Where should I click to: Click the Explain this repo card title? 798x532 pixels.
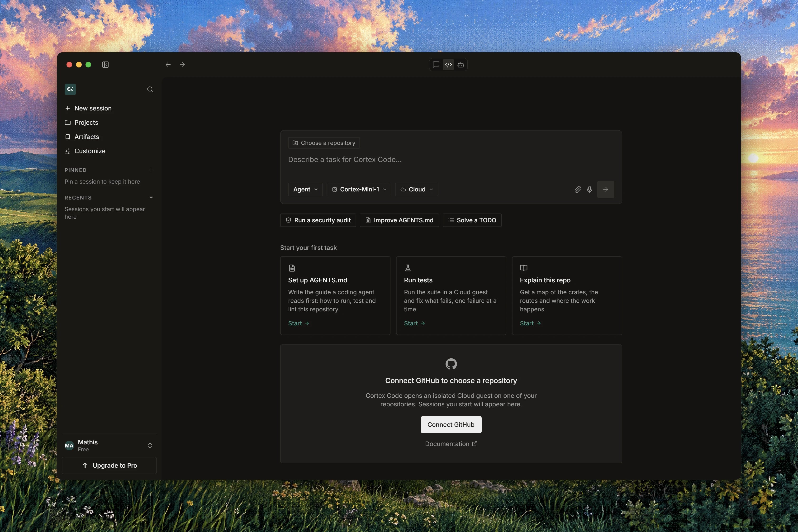coord(545,280)
